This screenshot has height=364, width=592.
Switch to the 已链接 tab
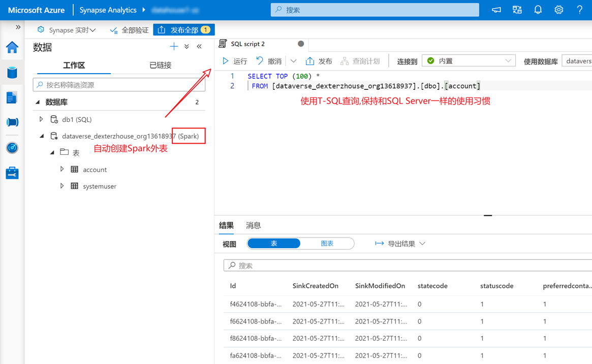tap(161, 65)
